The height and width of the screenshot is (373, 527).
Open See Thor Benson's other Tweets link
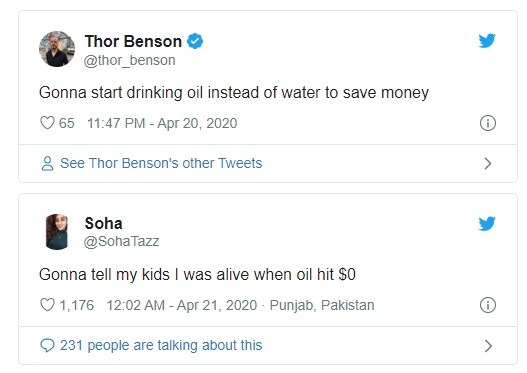[x=161, y=163]
